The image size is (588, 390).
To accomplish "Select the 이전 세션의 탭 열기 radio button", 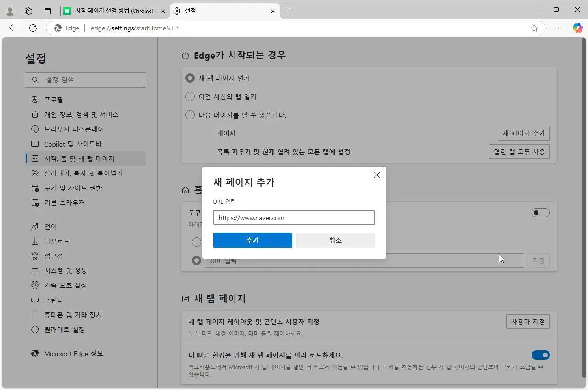I will pyautogui.click(x=190, y=96).
